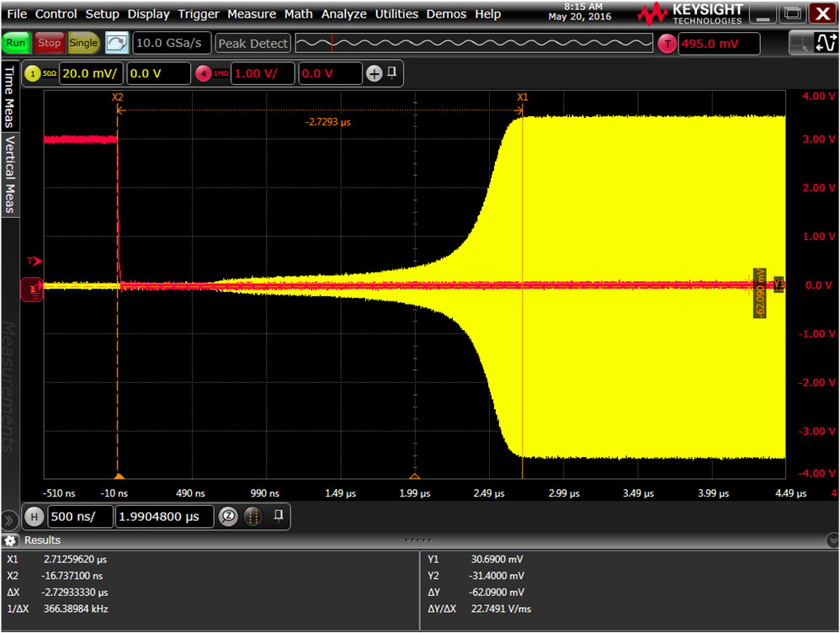Open the Peak Detect acquisition mode
This screenshot has height=633, width=840.
[x=253, y=43]
